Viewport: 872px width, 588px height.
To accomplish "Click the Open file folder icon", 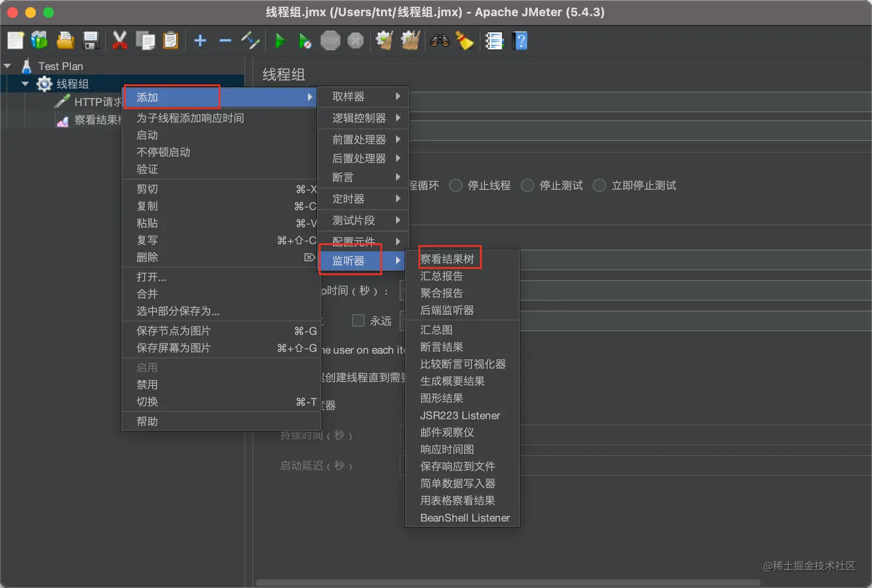I will point(65,40).
